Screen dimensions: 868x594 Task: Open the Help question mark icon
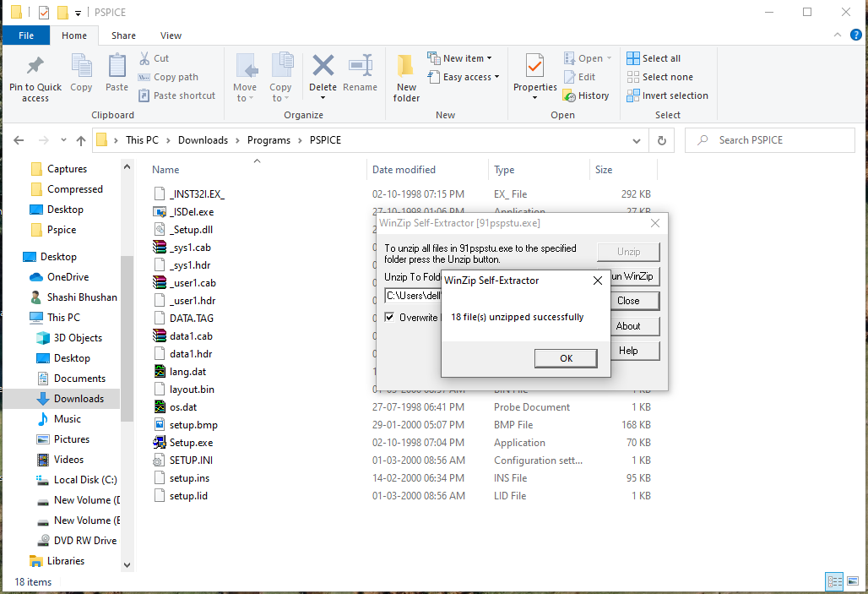coord(855,35)
